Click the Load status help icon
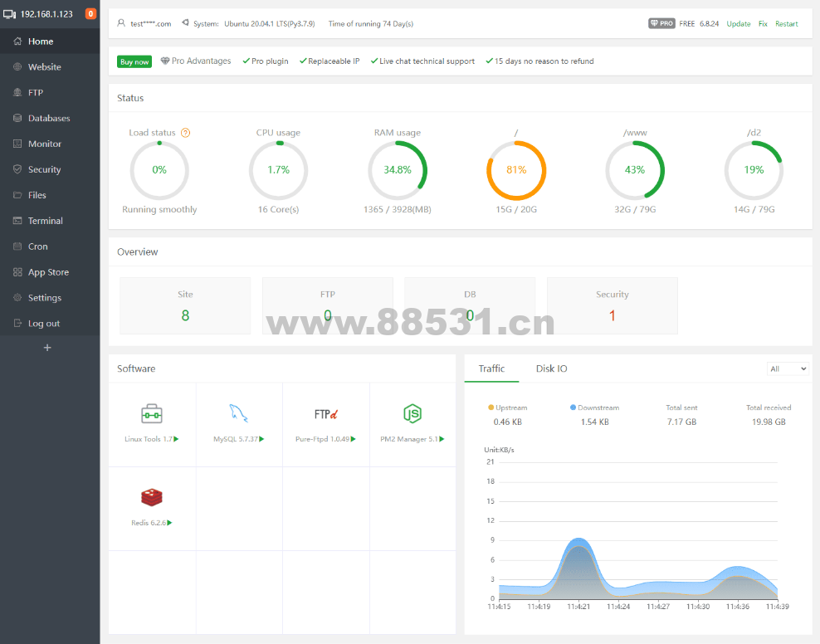 (x=185, y=133)
